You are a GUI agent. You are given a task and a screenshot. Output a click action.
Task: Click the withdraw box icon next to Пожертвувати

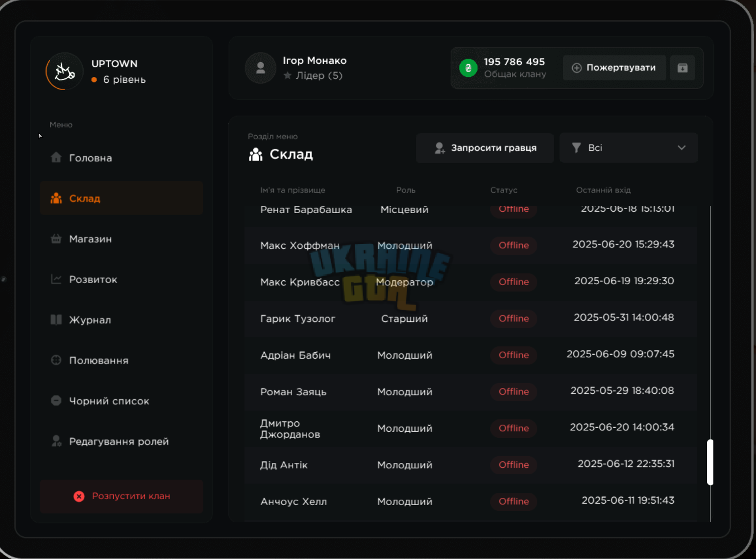click(x=683, y=68)
